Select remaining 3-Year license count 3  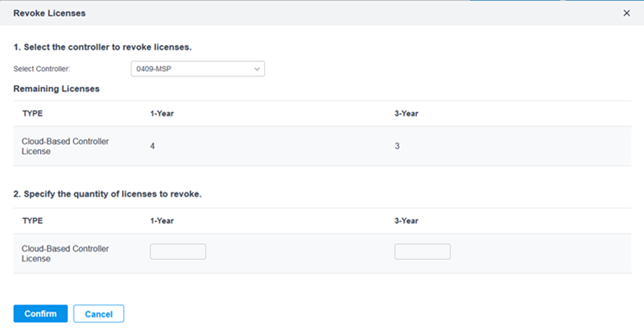tap(397, 146)
